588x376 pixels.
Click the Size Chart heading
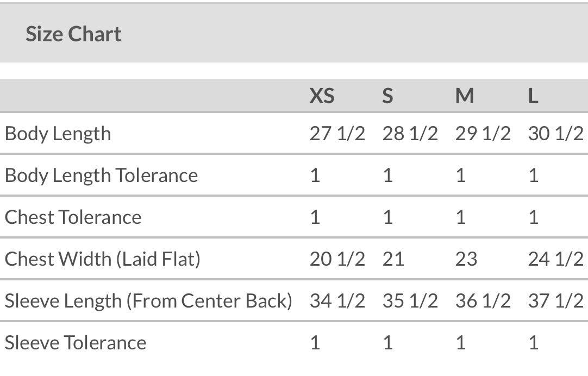pos(73,34)
